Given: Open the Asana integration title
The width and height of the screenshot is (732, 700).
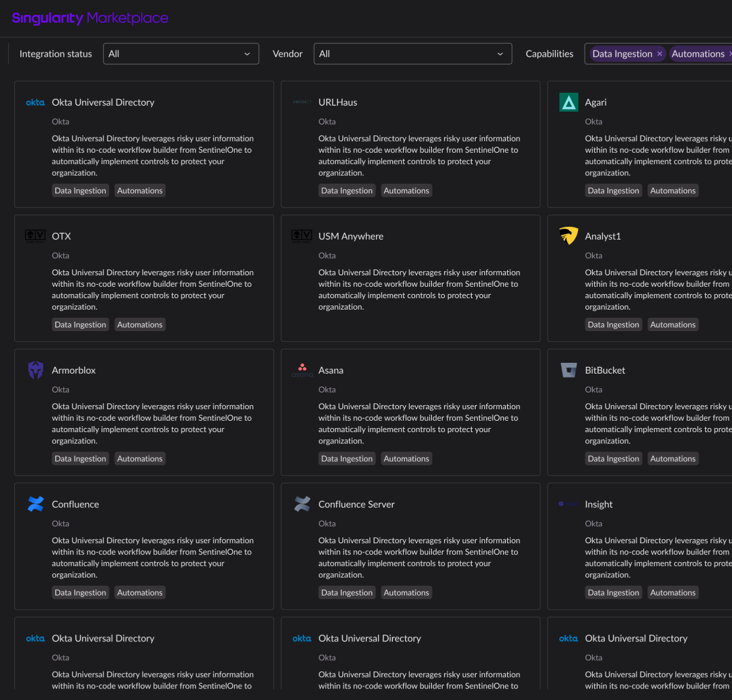Looking at the screenshot, I should click(x=330, y=370).
